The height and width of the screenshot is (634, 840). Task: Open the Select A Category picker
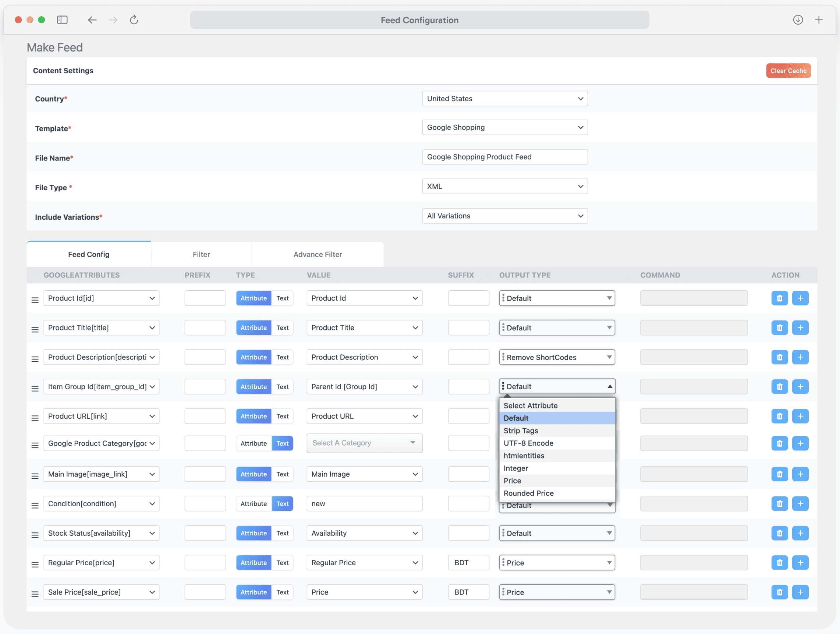click(x=364, y=443)
